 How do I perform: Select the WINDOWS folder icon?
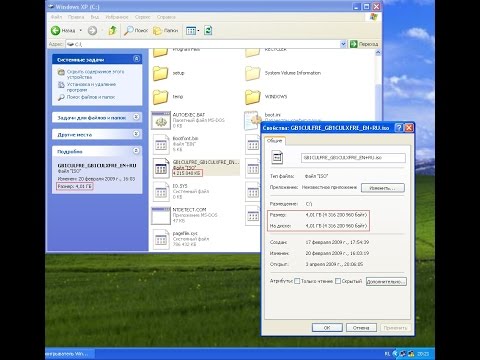(252, 97)
